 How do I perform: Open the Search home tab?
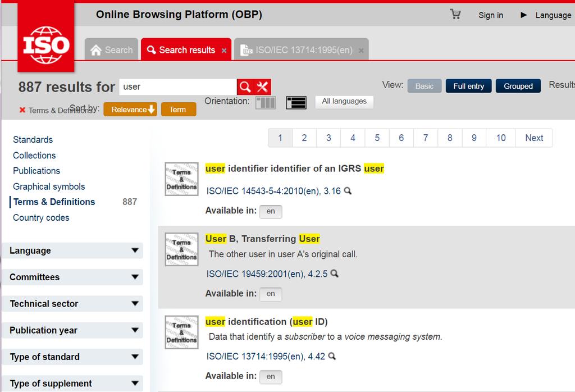pyautogui.click(x=112, y=49)
